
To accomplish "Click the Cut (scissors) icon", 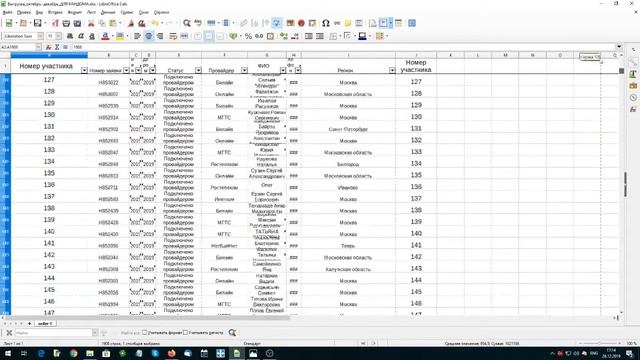I will 91,23.
